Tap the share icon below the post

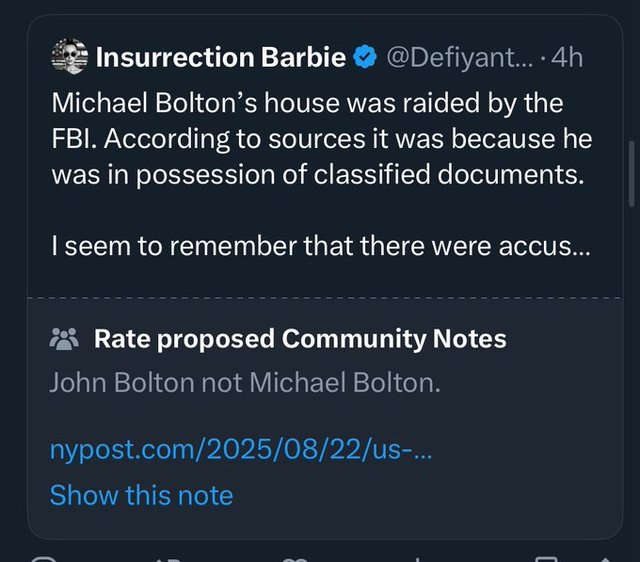pos(606,556)
